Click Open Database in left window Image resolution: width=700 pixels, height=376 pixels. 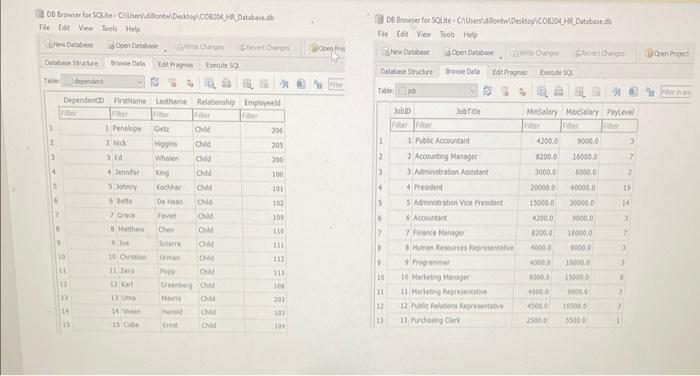point(133,46)
